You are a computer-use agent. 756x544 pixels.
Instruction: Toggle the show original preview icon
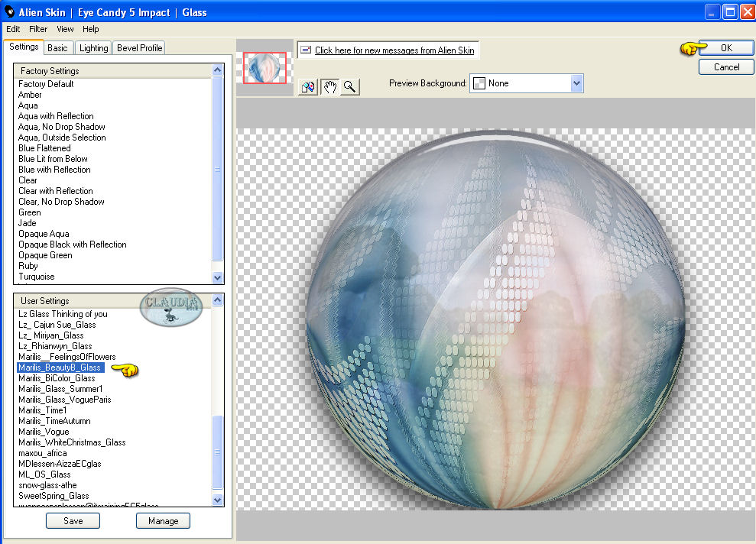[x=308, y=87]
